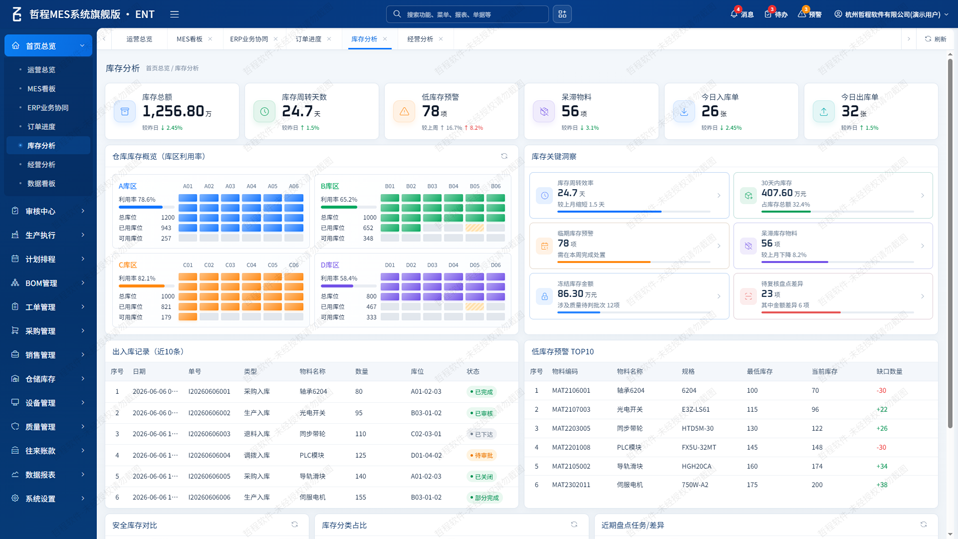Switch to the 订单进度 tab
The image size is (958, 539).
(x=308, y=39)
